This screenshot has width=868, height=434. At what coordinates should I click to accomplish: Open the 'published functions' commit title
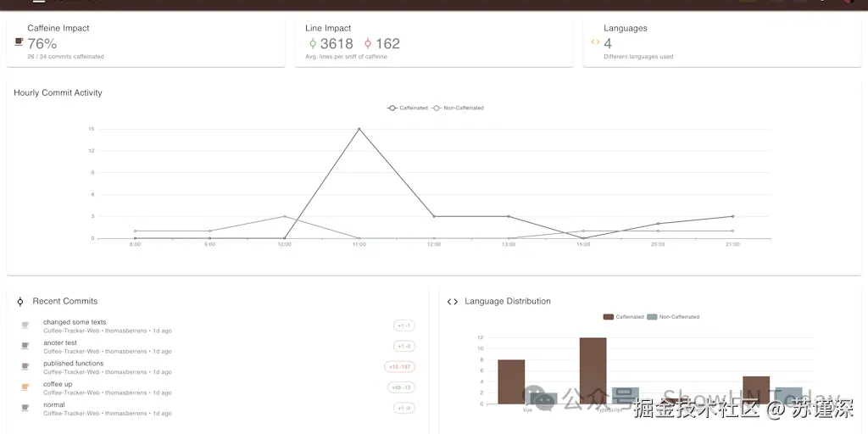click(x=73, y=363)
